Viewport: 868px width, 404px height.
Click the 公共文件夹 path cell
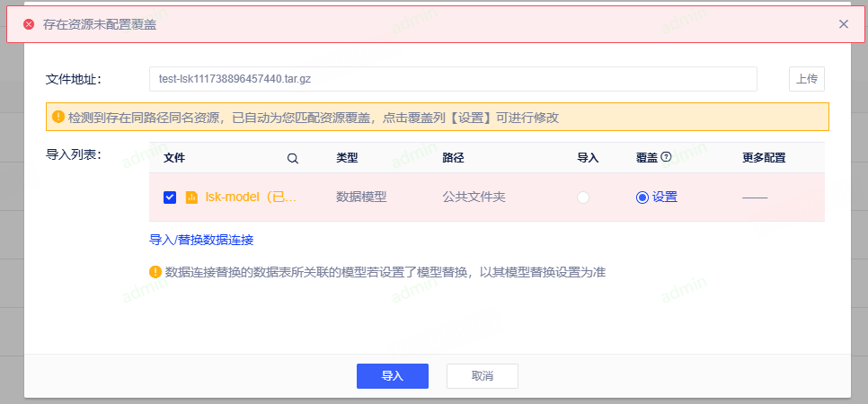click(x=474, y=198)
